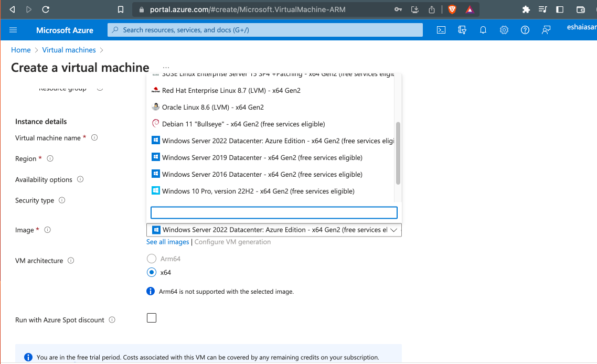Open the Help and support panel
This screenshot has width=597, height=364.
coord(525,30)
